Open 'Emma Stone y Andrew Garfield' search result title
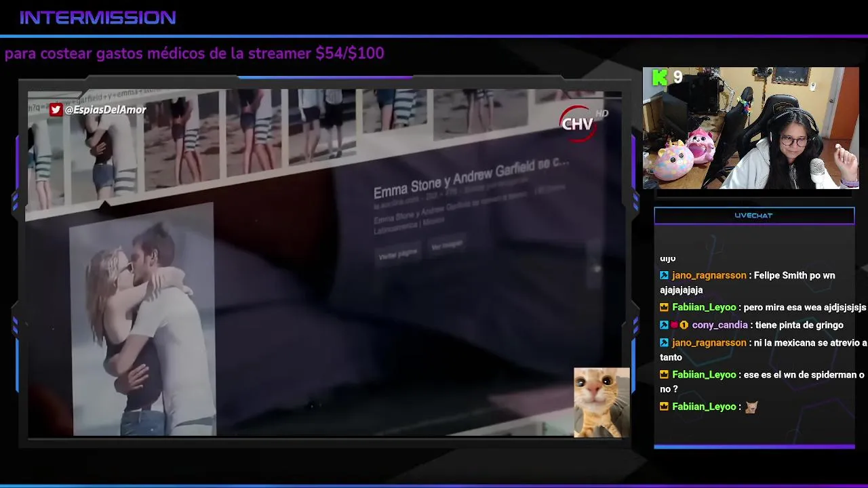 click(x=471, y=178)
